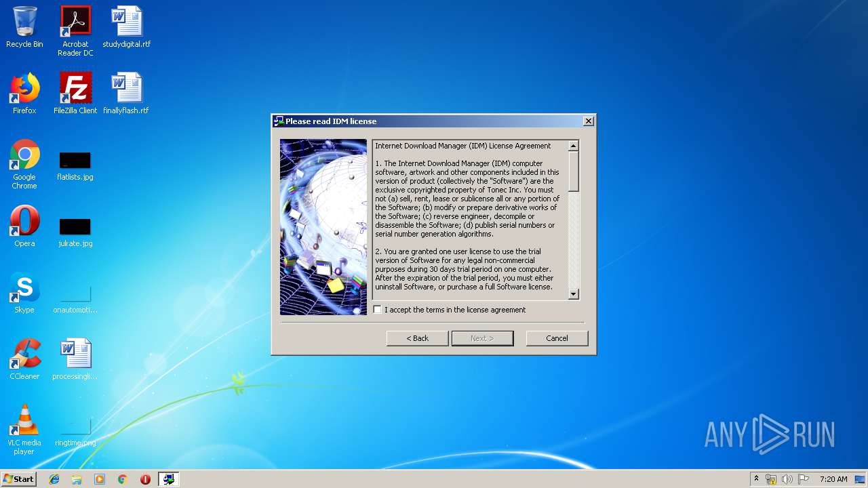Open the Action Center flag icon

(804, 479)
